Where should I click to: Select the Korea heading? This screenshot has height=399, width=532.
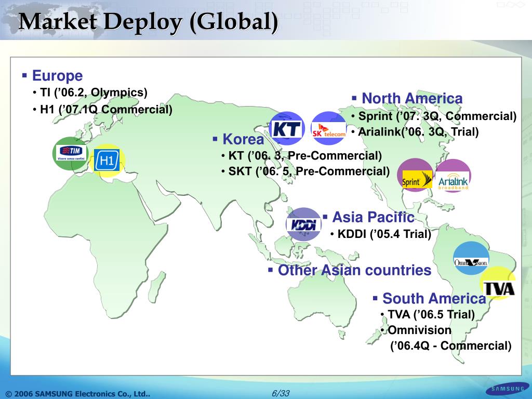(x=243, y=139)
